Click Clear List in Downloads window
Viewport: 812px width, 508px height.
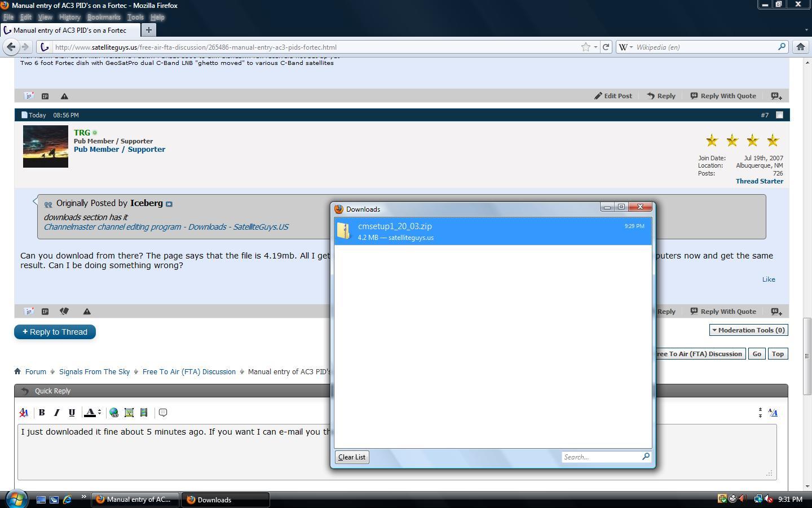(x=352, y=457)
